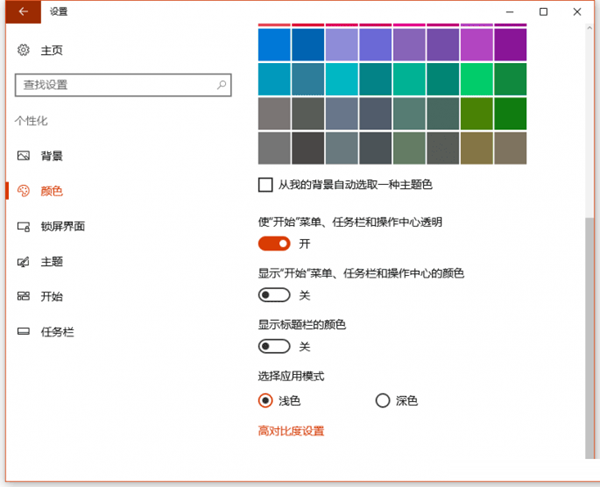Click the Themes icon in sidebar
The width and height of the screenshot is (600, 487).
pos(23,262)
